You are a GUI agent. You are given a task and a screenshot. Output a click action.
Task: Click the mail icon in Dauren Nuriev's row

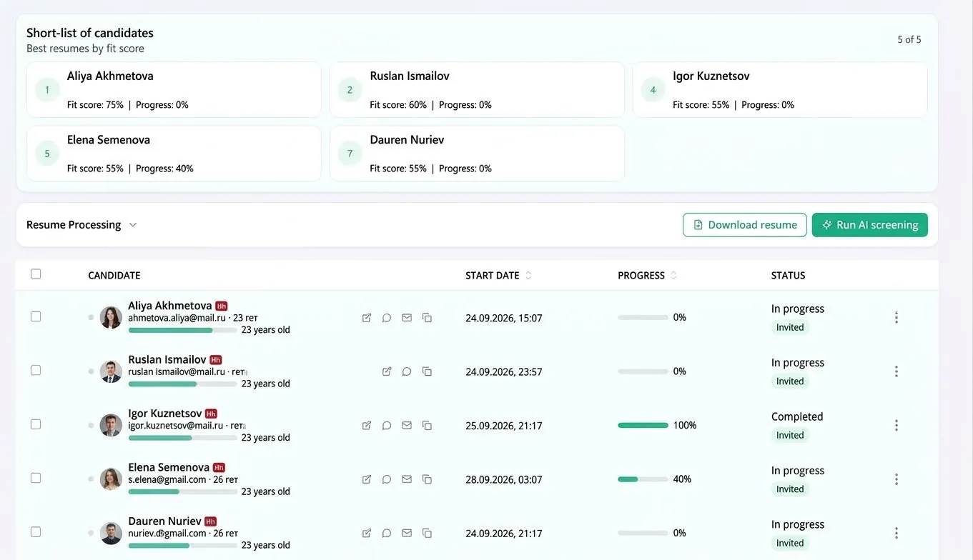point(407,533)
